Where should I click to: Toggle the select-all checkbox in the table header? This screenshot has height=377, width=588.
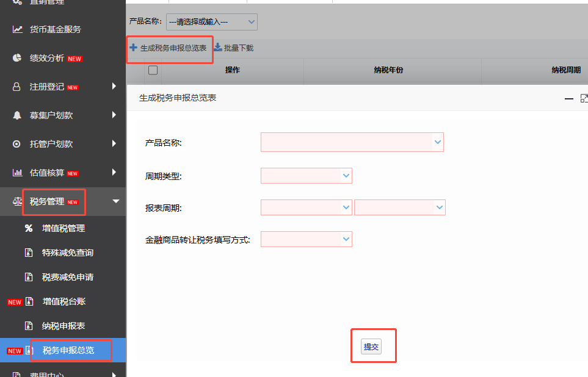click(x=153, y=70)
